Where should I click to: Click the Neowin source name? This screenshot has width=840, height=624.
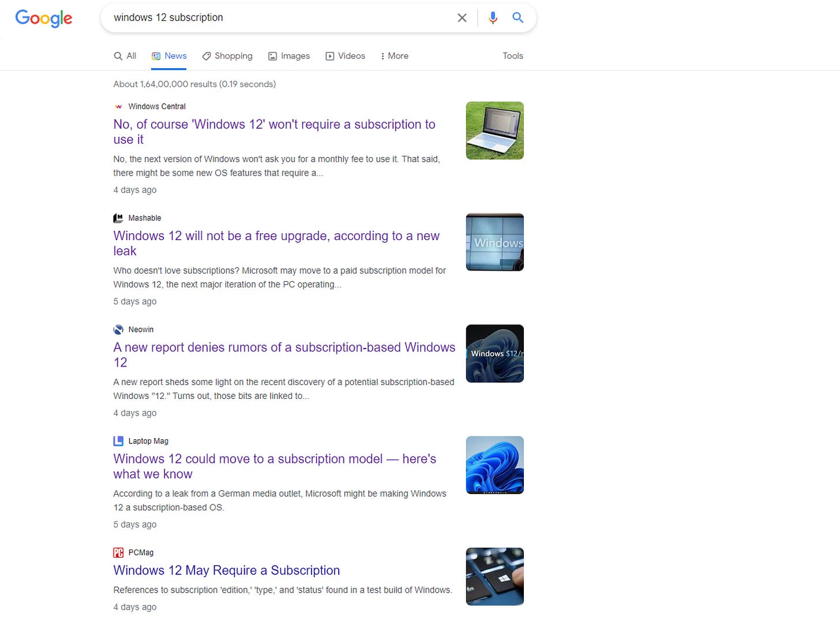click(x=141, y=330)
